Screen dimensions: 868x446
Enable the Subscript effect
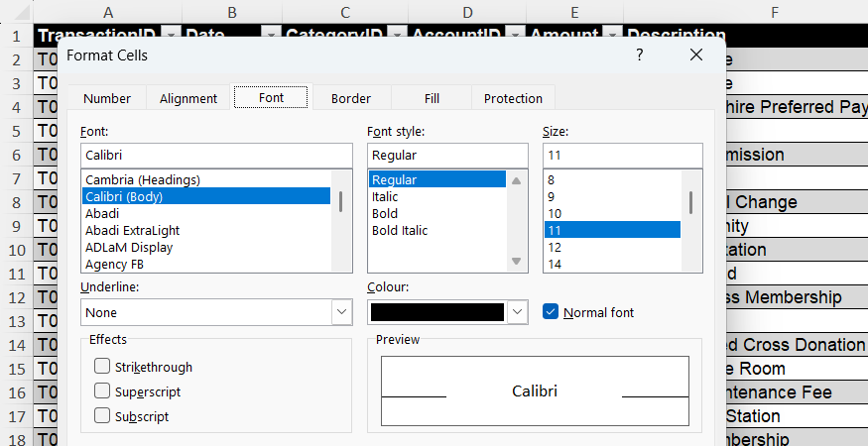[x=102, y=415]
